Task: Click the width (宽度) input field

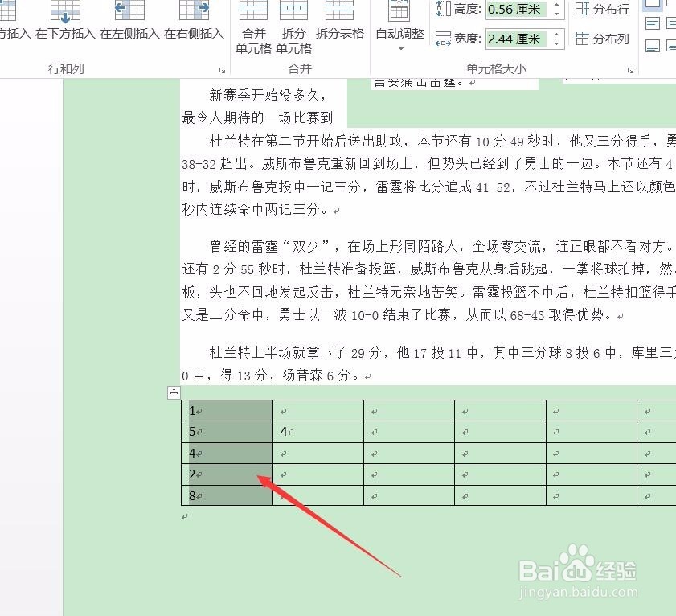Action: 517,39
